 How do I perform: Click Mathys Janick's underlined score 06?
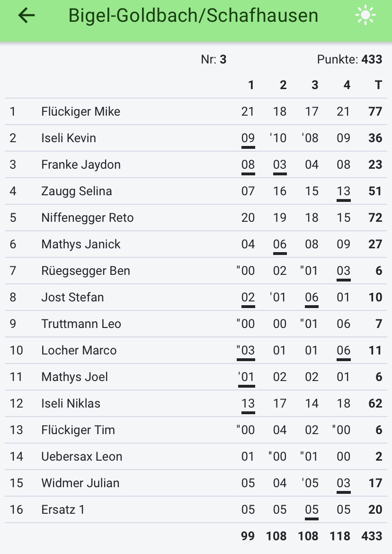[x=280, y=244]
